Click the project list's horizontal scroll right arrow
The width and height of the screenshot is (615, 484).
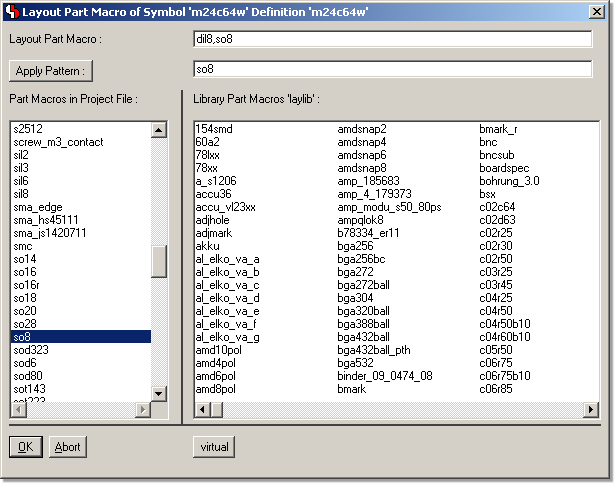coord(143,409)
